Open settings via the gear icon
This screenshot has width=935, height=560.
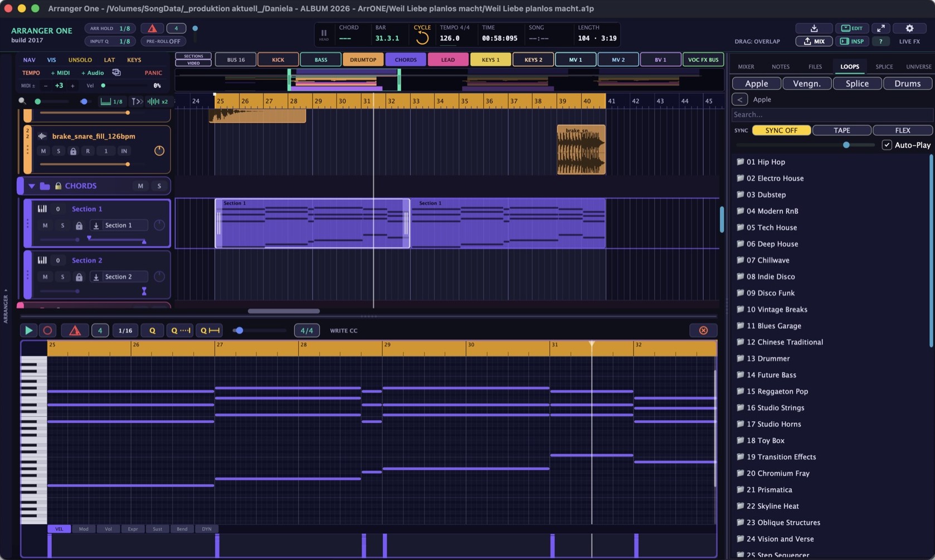(909, 28)
